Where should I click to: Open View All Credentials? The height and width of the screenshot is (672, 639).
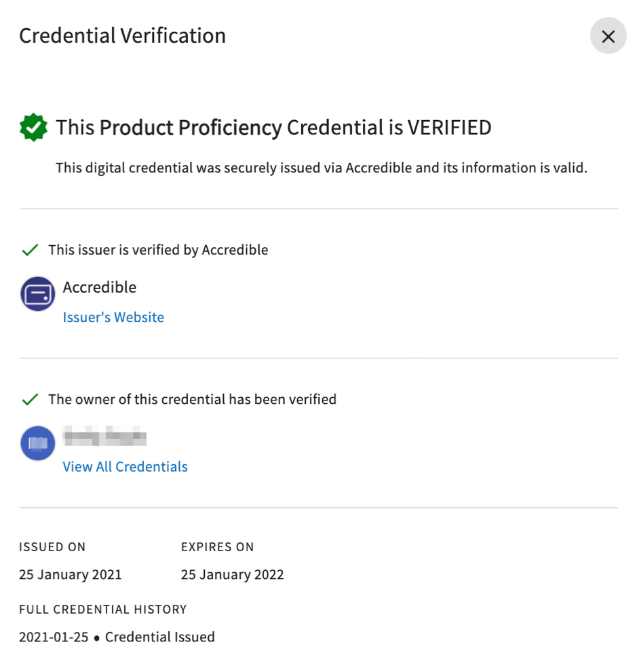click(125, 466)
